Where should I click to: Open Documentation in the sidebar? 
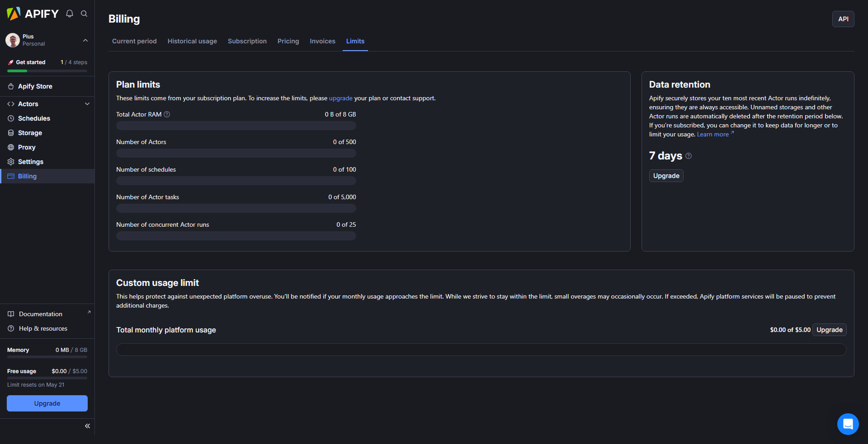pos(41,314)
